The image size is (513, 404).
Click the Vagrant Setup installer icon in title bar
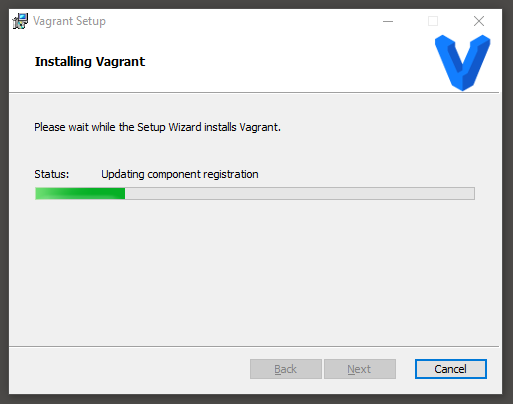click(x=20, y=21)
